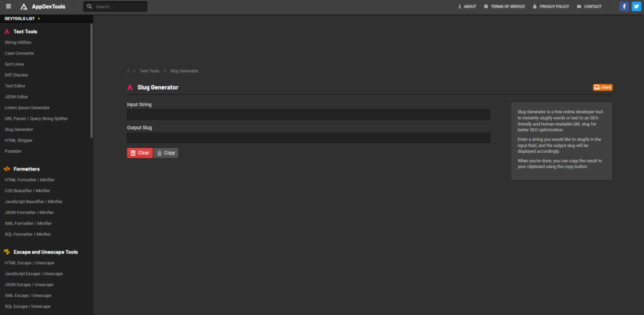This screenshot has height=315, width=644.
Task: Open Text Editor tool
Action: point(15,86)
